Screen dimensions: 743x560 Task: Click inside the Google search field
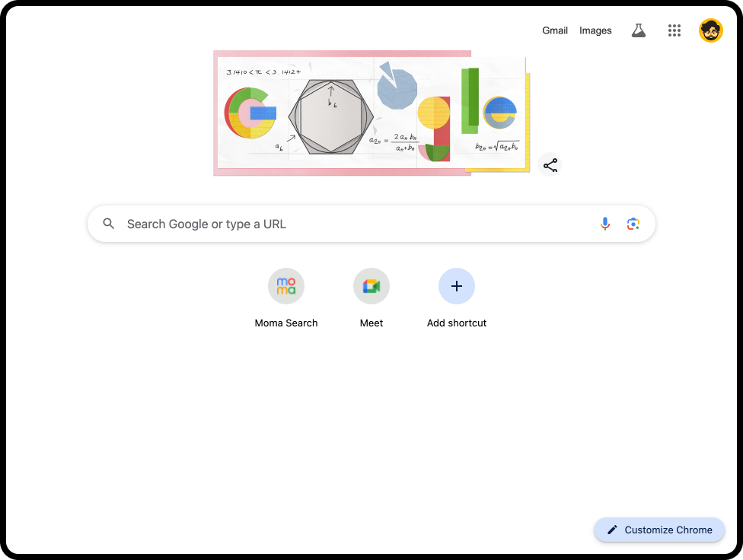[x=343, y=224]
